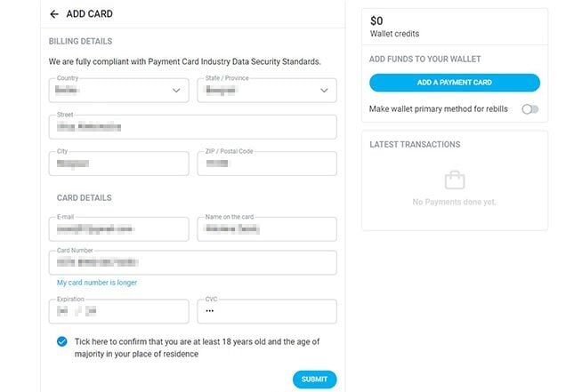The width and height of the screenshot is (574, 392).
Task: Open the Country dropdown
Action: tap(119, 90)
